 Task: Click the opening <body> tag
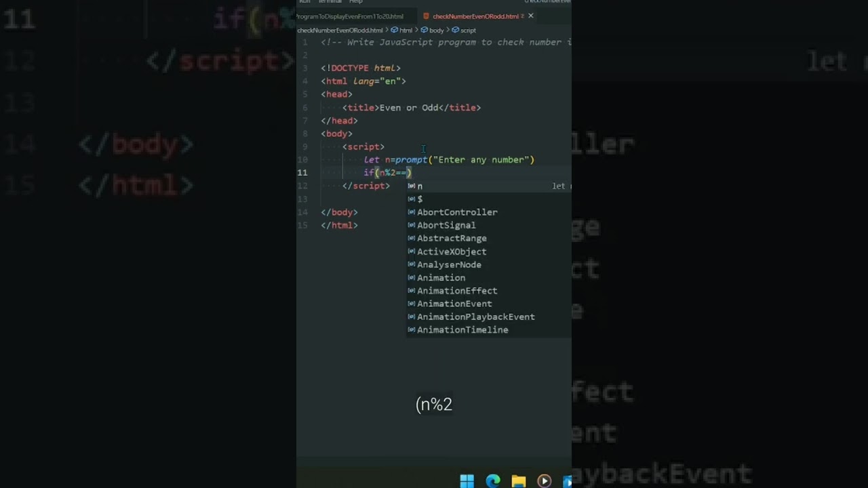click(336, 134)
